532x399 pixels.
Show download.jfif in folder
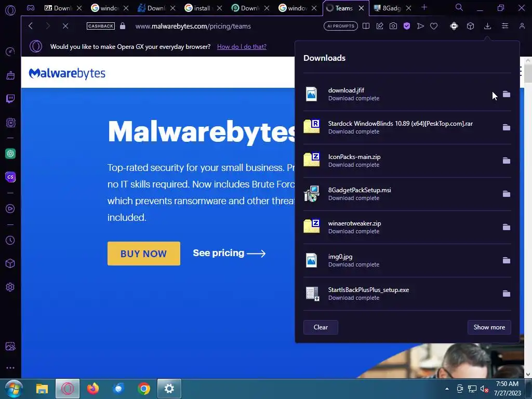tap(506, 94)
